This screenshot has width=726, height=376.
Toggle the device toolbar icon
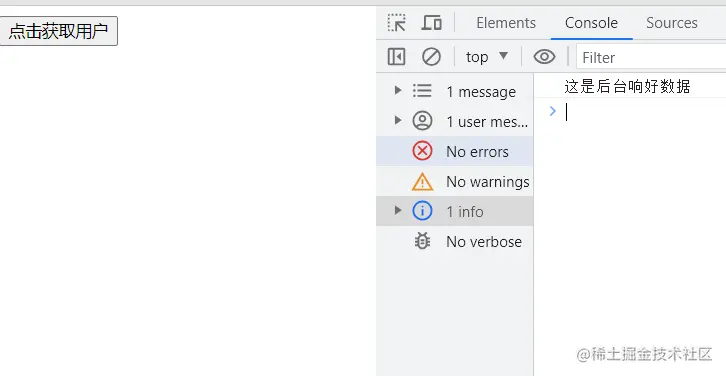431,23
